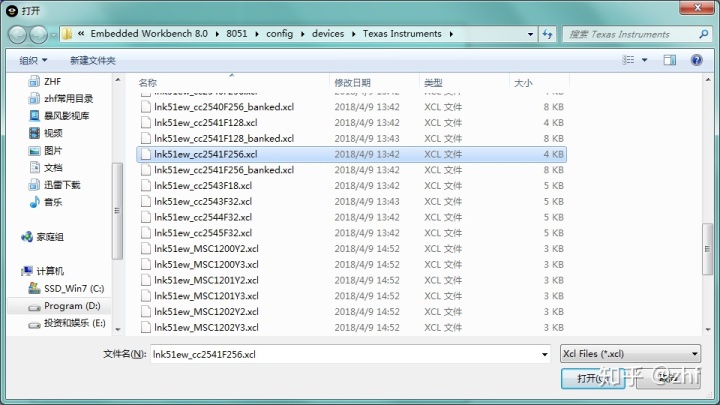Create folder via 新建文件夹
The image size is (720, 405).
pyautogui.click(x=93, y=60)
